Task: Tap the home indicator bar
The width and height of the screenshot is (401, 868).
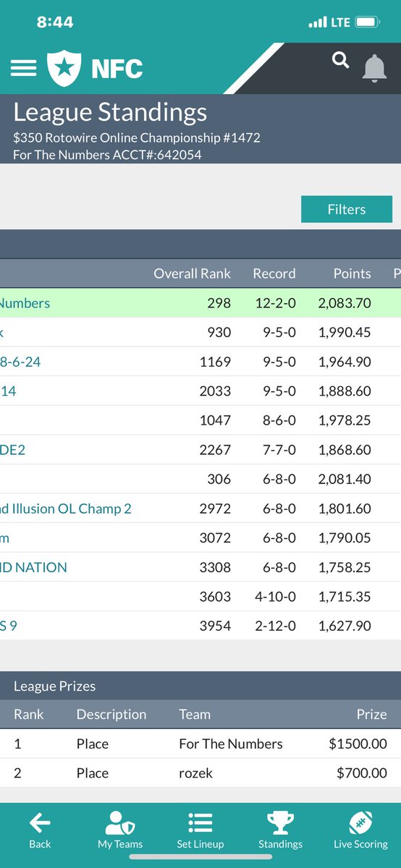Action: click(200, 857)
